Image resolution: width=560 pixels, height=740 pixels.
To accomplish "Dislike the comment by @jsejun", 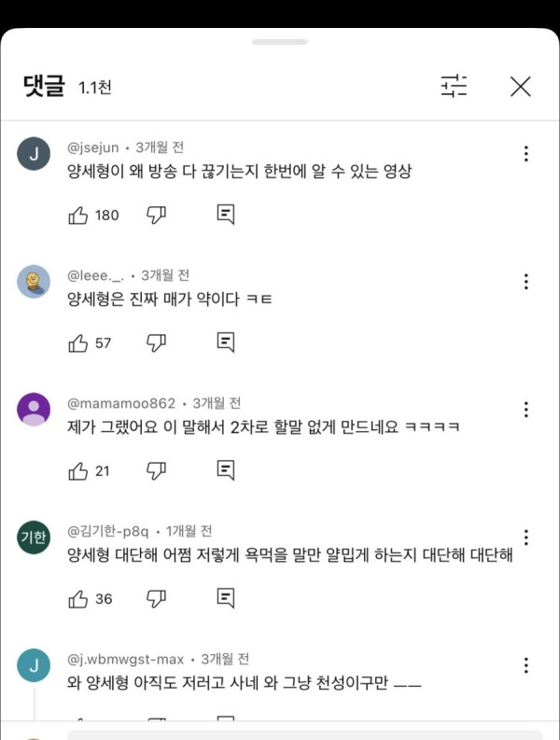I will tap(156, 215).
